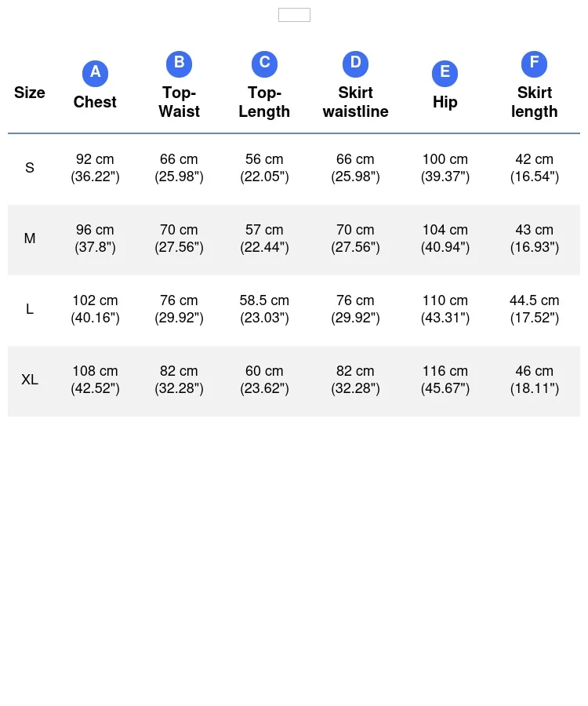
Task: Click the blue E circle icon above Hip
Action: point(445,73)
